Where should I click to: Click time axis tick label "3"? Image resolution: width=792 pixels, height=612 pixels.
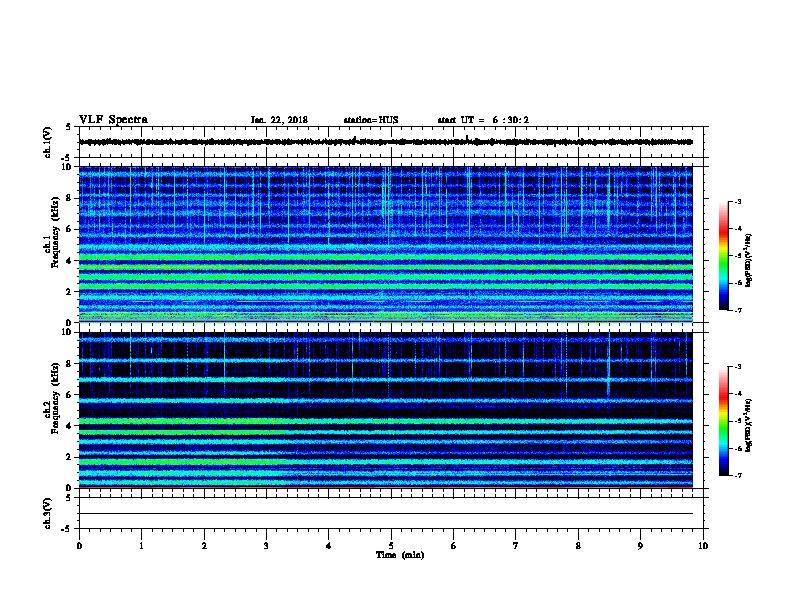pos(266,546)
